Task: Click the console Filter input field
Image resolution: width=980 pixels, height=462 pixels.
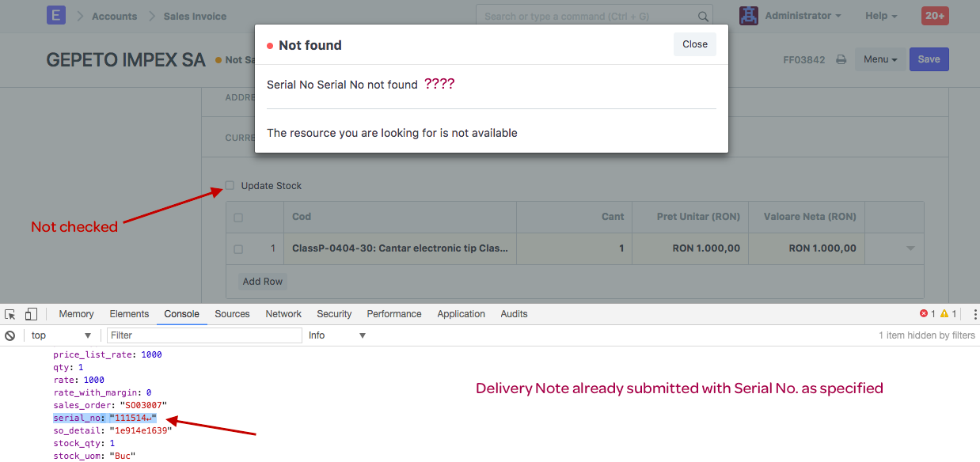Action: coord(205,335)
